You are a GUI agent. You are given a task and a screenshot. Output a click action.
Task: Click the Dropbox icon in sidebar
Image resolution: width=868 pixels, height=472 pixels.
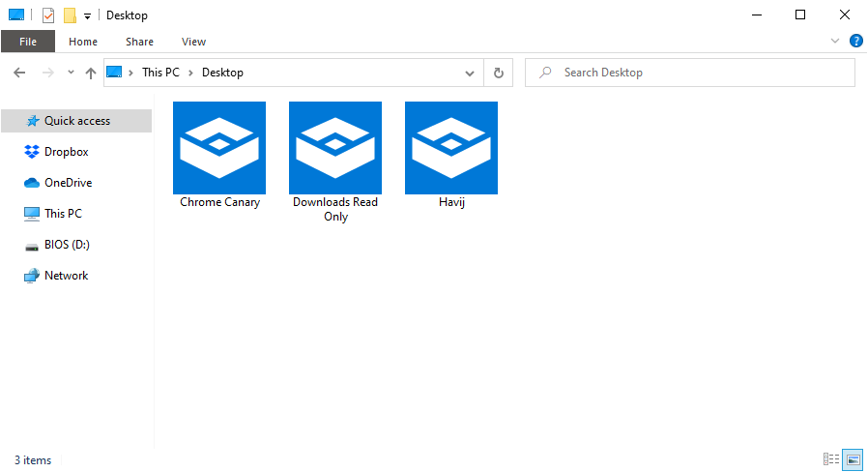[x=31, y=152]
